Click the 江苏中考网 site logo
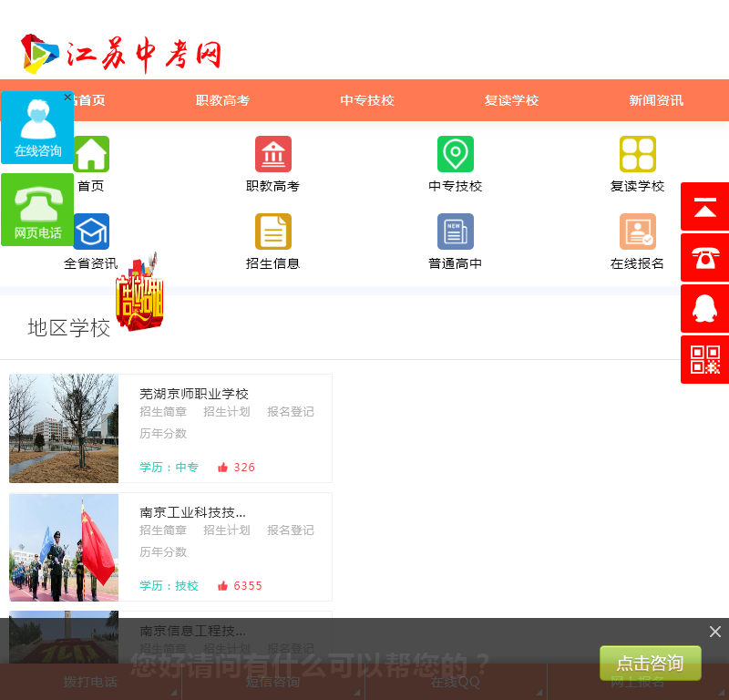The width and height of the screenshot is (729, 700). 121,54
